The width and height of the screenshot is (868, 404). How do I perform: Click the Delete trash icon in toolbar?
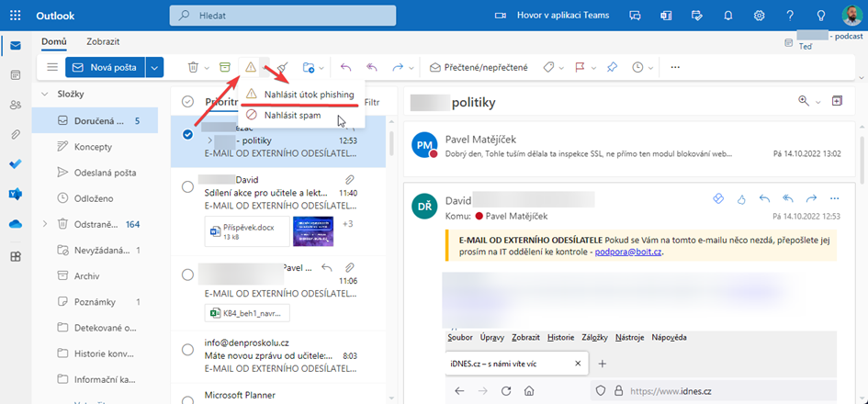193,67
